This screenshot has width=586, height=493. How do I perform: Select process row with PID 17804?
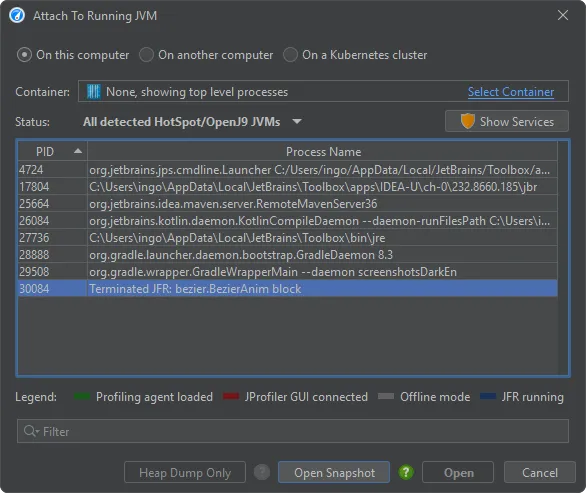click(288, 187)
